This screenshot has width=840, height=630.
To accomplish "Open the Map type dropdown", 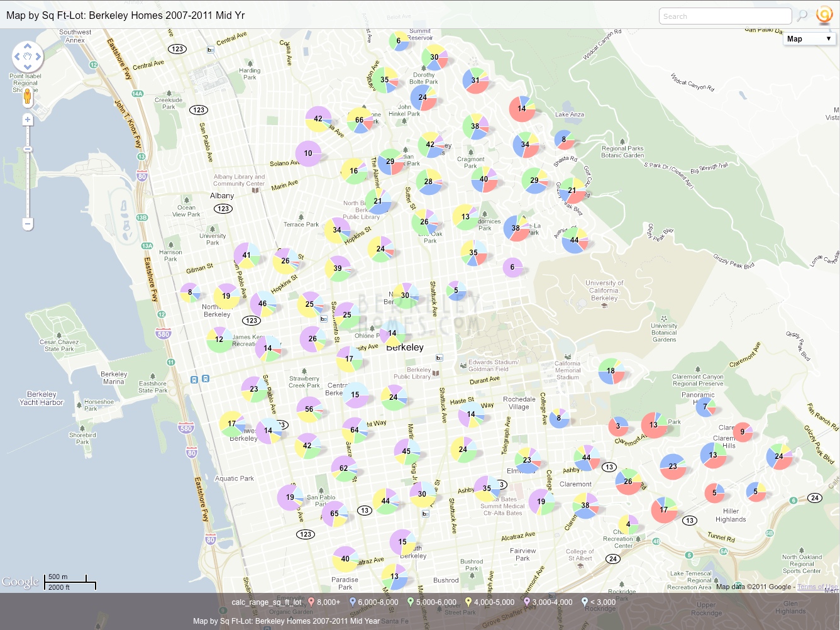I will pyautogui.click(x=809, y=39).
